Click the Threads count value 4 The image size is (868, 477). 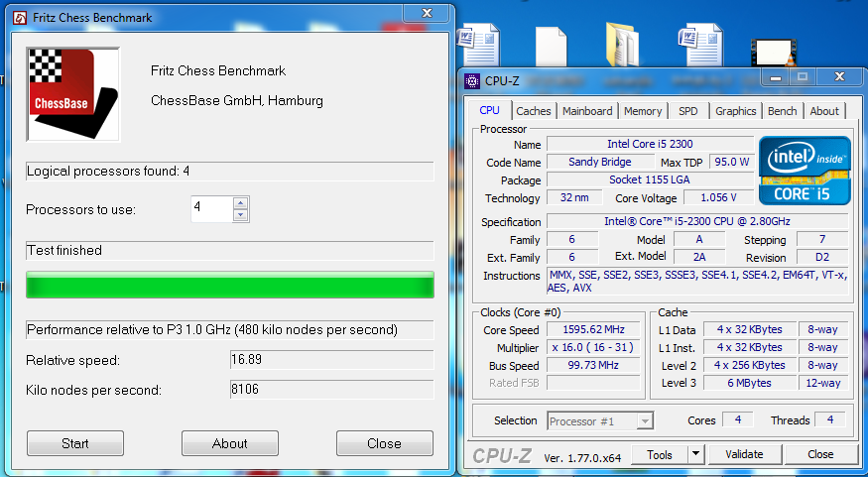pyautogui.click(x=829, y=420)
